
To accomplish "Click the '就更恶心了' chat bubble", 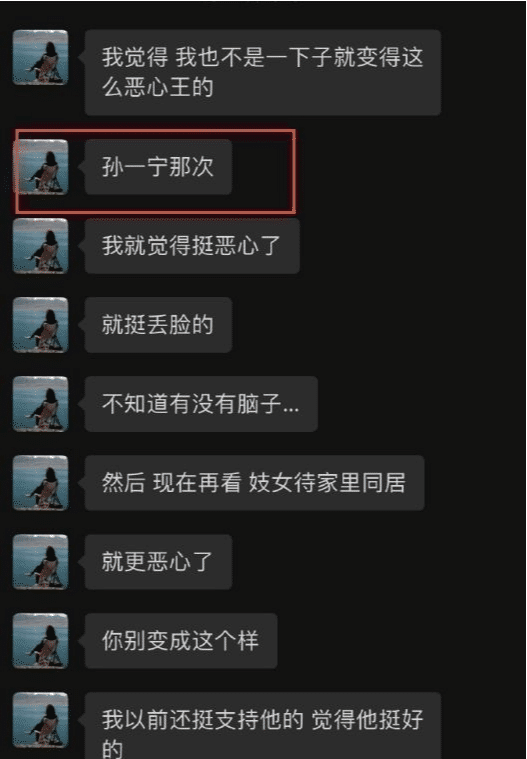I will coord(158,562).
